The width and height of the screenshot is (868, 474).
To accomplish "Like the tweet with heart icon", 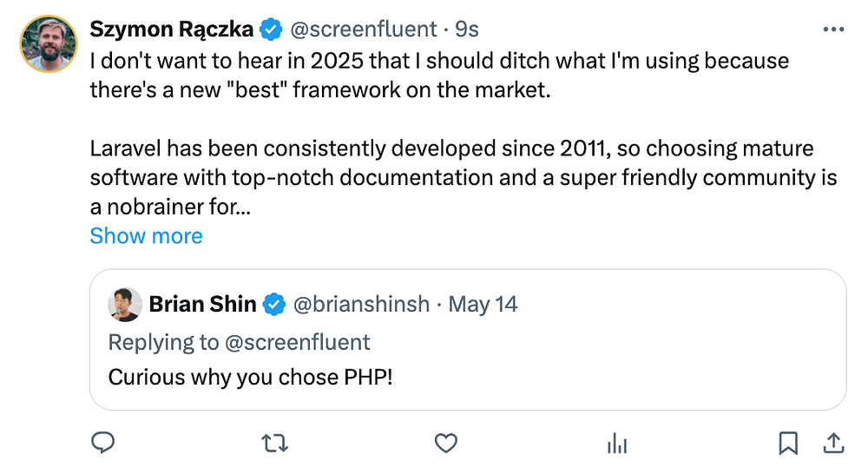I will (445, 444).
